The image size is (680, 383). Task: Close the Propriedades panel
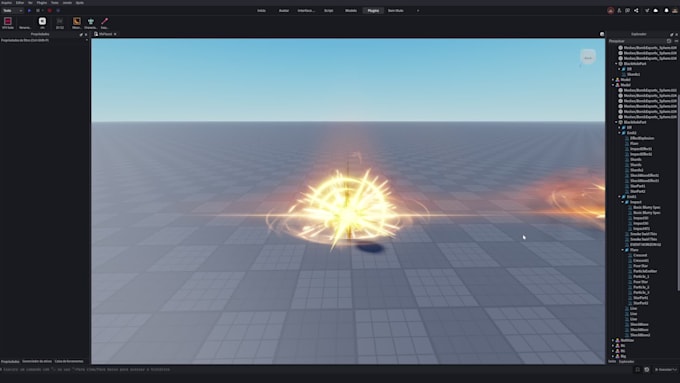click(x=86, y=34)
